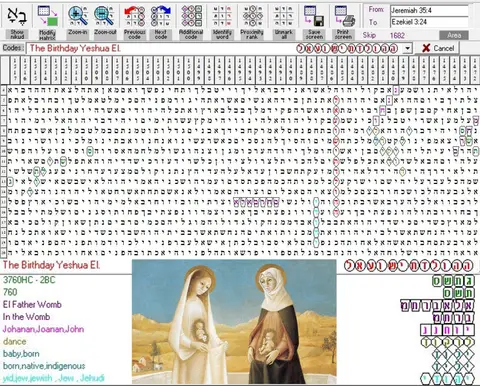Viewport: 480px width, 386px height.
Task: Select the 'Johanan,Joanan,John' legend entry
Action: tap(43, 329)
